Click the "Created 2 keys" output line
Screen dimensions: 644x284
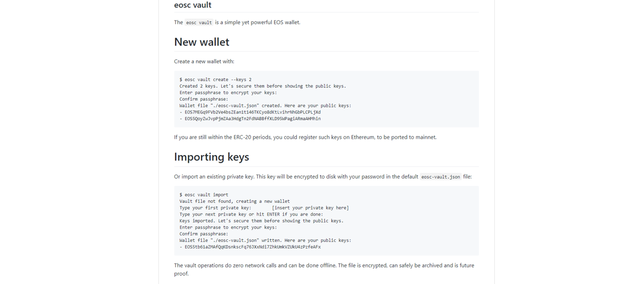point(263,86)
